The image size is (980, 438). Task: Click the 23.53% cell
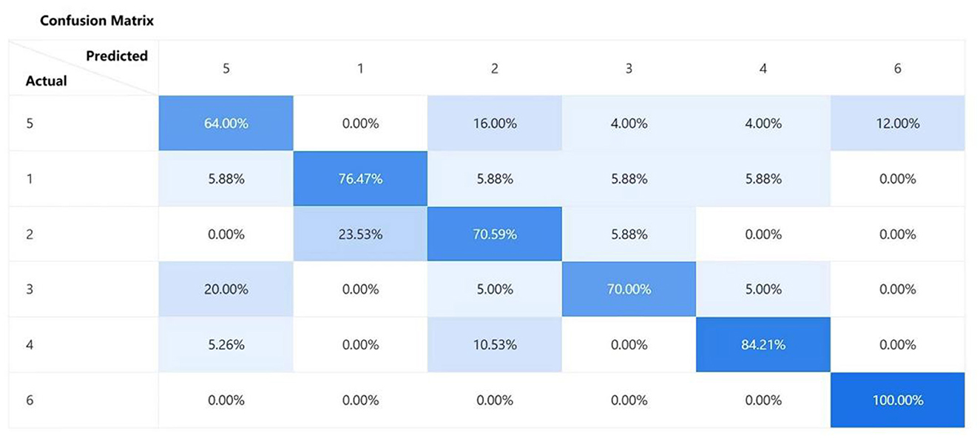pos(360,235)
